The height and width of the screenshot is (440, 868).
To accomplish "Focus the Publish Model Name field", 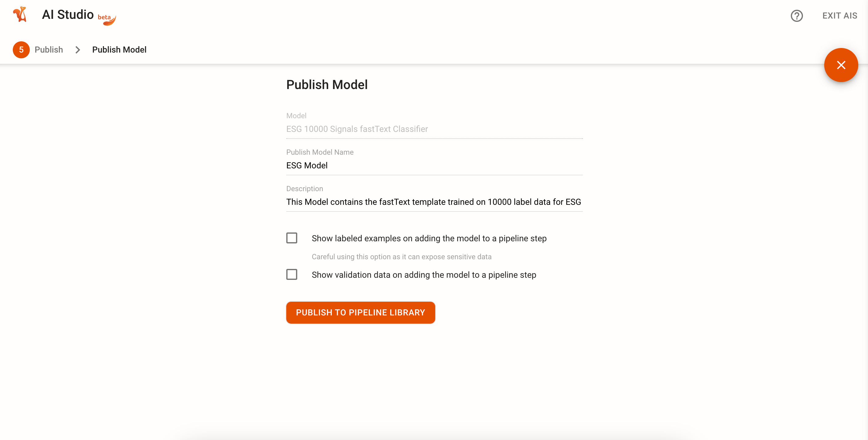I will [434, 165].
